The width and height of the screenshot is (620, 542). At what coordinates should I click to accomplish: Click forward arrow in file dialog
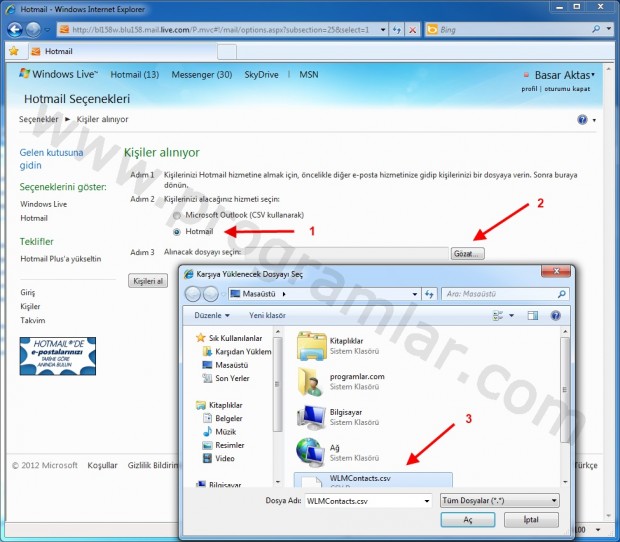pyautogui.click(x=210, y=294)
